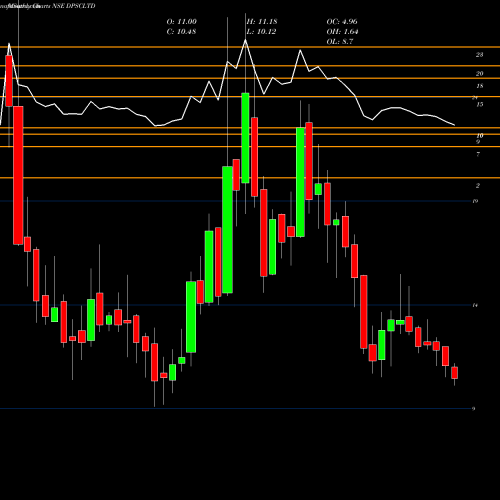Click the axis label '23'
500x500 pixels.
coord(479,55)
